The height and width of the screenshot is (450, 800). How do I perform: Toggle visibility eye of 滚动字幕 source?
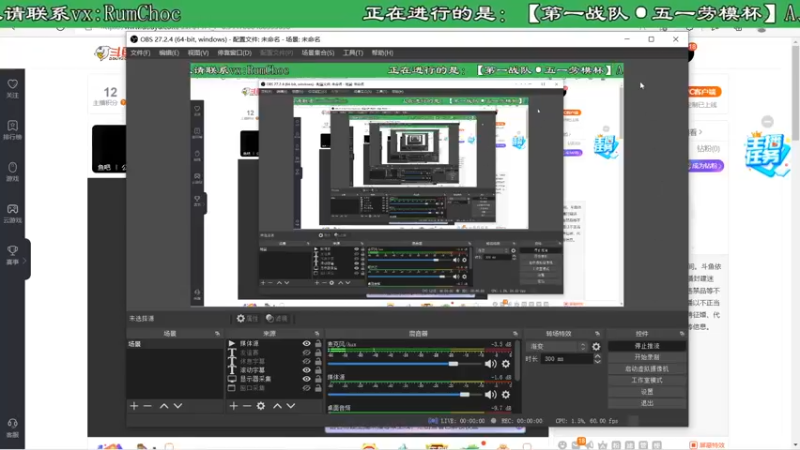[306, 370]
